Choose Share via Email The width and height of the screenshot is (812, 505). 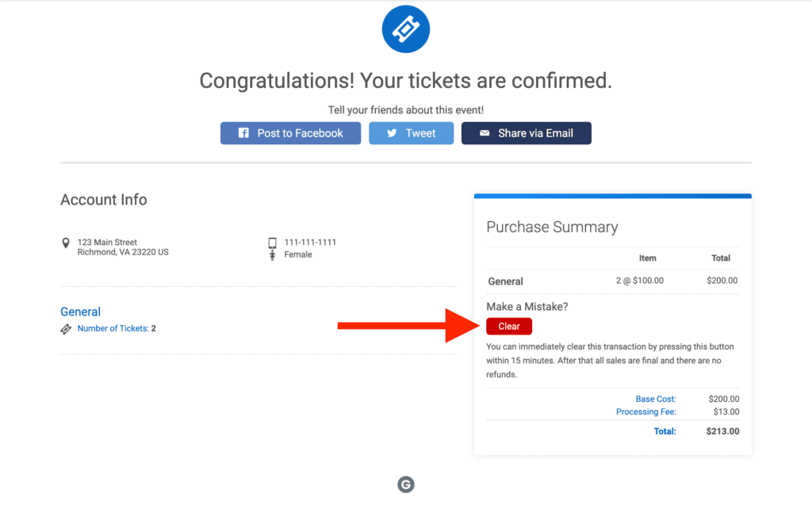click(526, 132)
